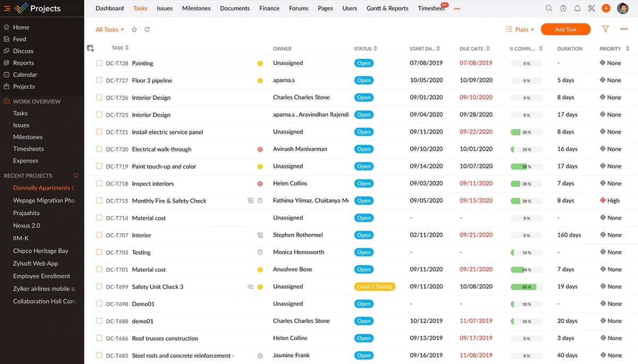
Task: Click the search magnifier icon in top bar
Action: point(549,9)
